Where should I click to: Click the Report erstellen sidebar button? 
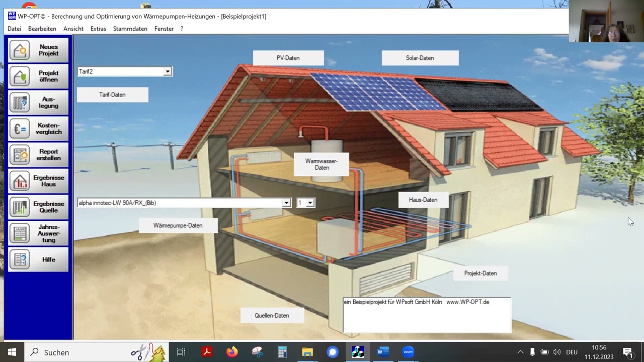(x=38, y=155)
